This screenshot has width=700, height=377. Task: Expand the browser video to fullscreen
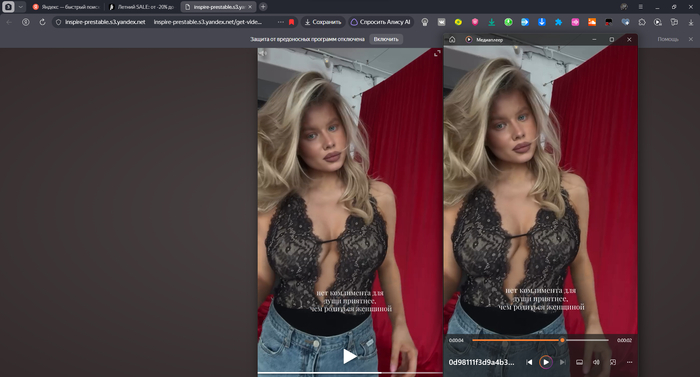437,53
